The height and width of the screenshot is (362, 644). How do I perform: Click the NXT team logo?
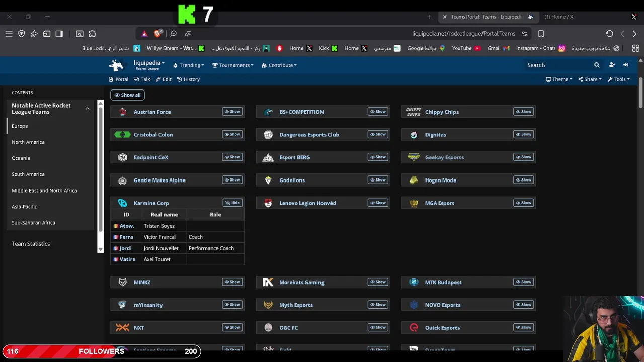point(122,328)
